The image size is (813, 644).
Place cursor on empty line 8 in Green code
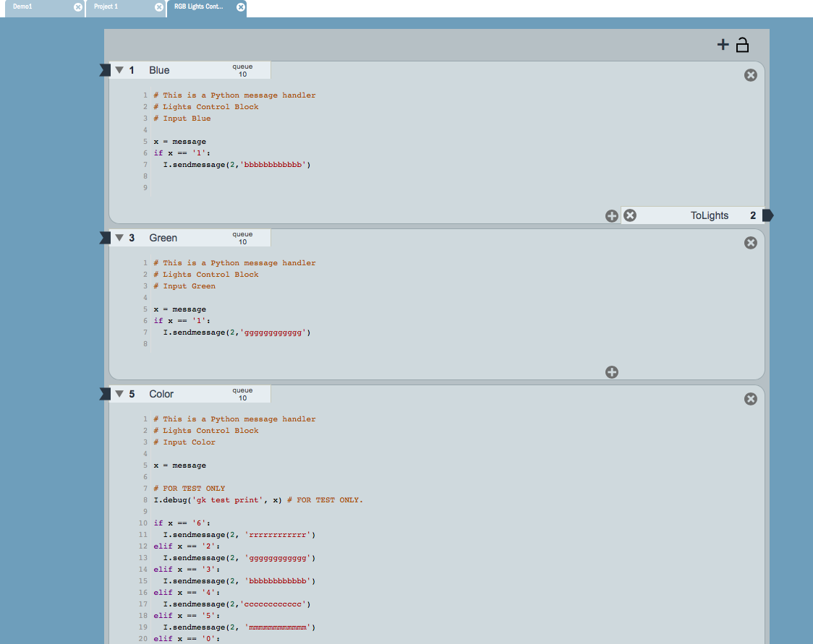click(x=456, y=344)
